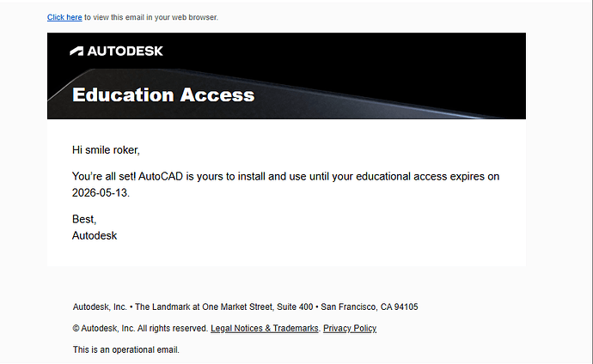Click 'You're all set!' opening sentence
Viewport: 593px width, 364px height.
tap(104, 177)
